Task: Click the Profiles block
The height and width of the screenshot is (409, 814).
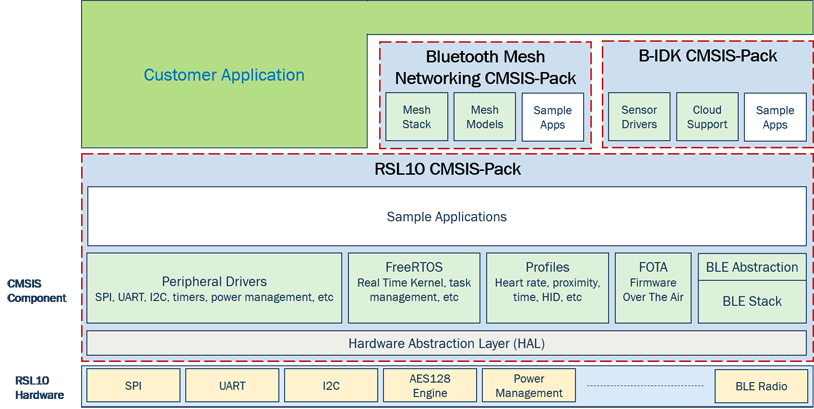Action: (547, 288)
